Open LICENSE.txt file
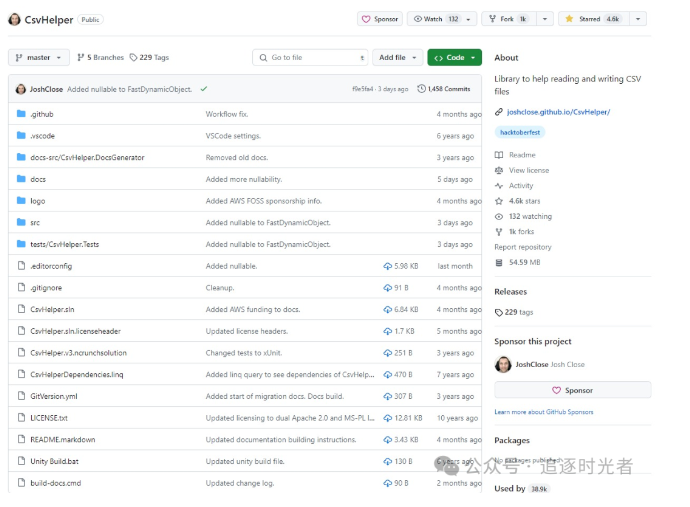The image size is (690, 507). [x=49, y=418]
